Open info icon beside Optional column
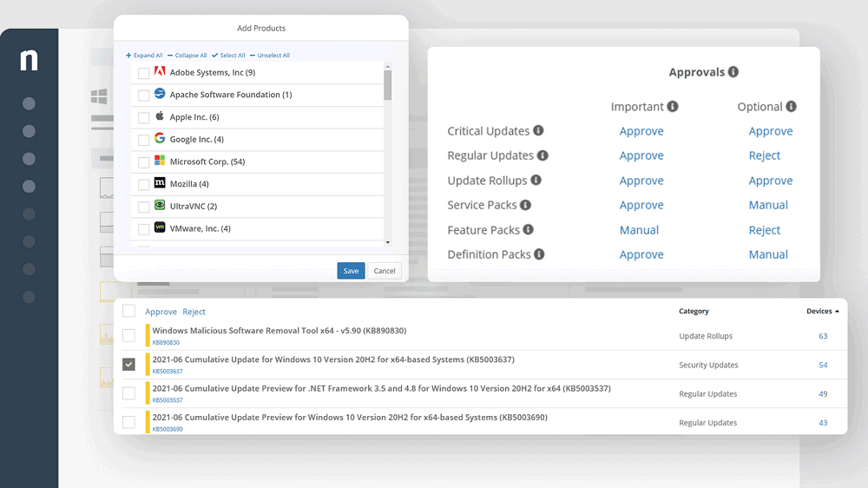 (791, 106)
